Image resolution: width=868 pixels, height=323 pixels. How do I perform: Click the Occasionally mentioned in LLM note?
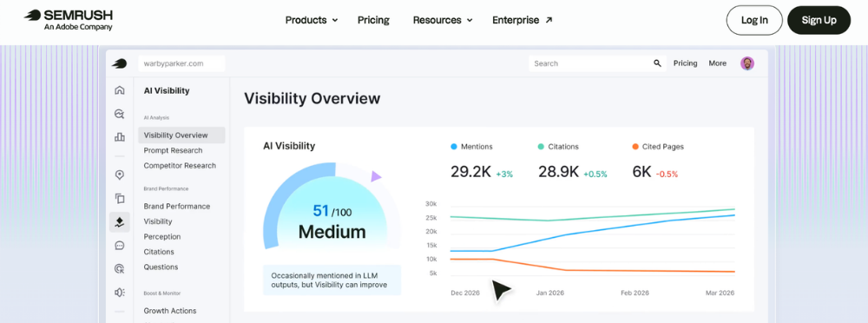tap(332, 280)
